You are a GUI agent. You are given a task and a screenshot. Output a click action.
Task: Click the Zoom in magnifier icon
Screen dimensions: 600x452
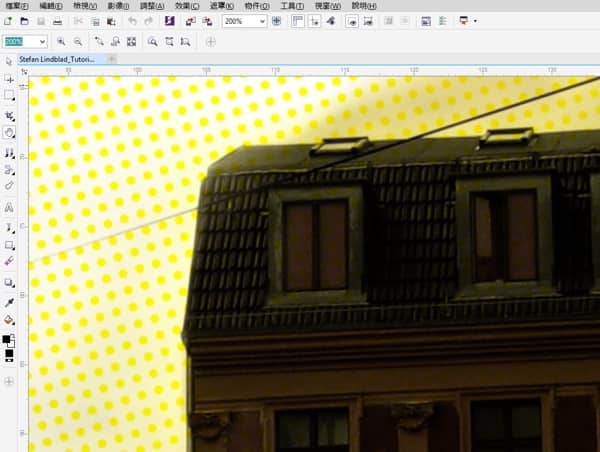[x=61, y=42]
